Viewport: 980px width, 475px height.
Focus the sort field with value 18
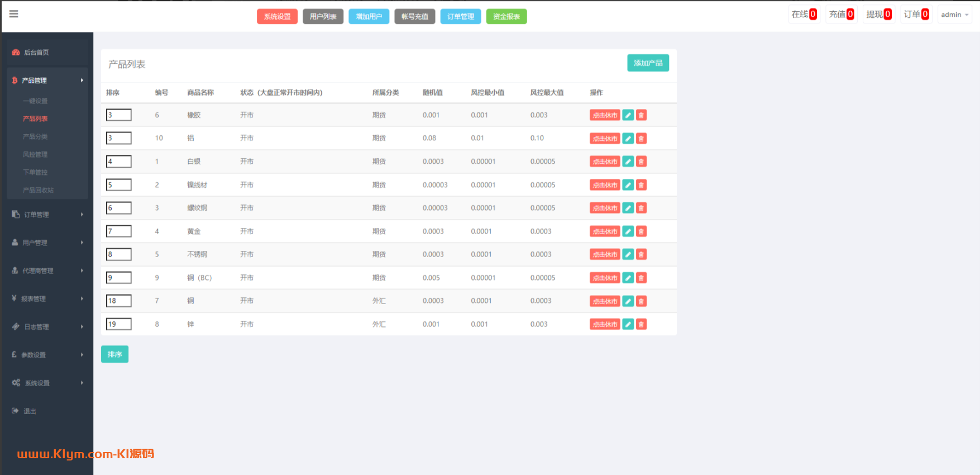pyautogui.click(x=119, y=301)
